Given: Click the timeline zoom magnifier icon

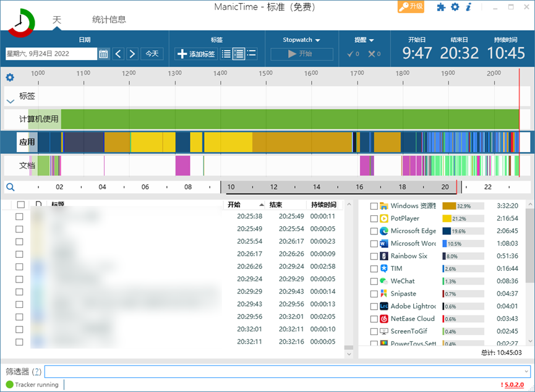Looking at the screenshot, I should tap(10, 187).
